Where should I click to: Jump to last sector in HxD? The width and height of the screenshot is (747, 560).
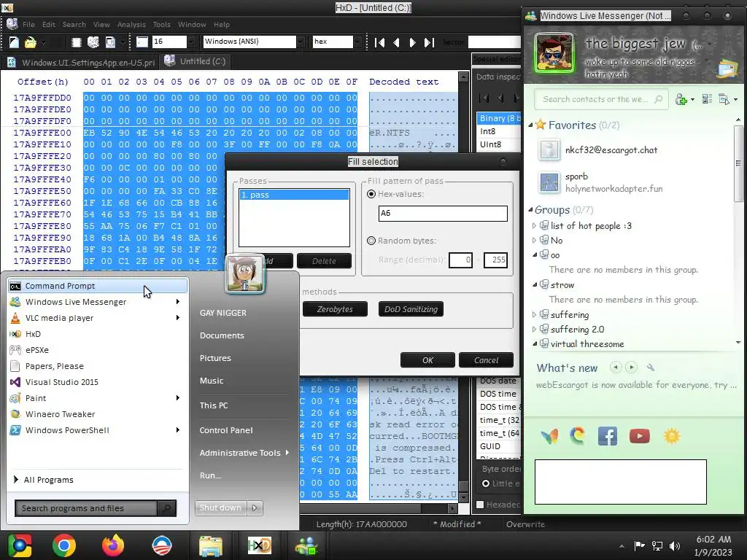[x=429, y=42]
